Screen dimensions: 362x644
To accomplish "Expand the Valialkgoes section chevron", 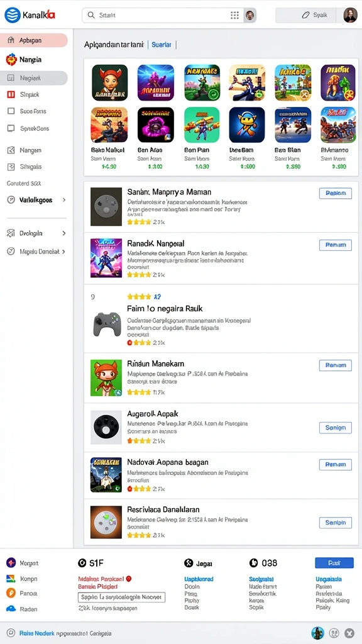I will [63, 200].
